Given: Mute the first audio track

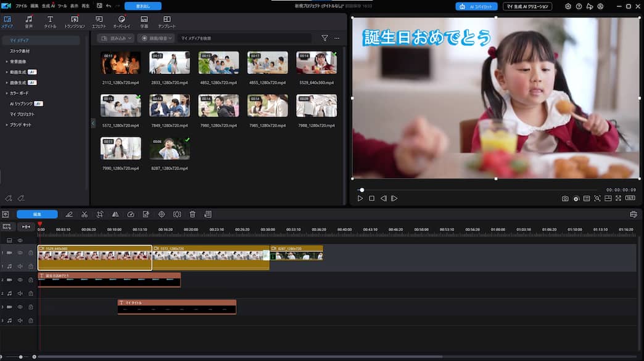Looking at the screenshot, I should [20, 266].
